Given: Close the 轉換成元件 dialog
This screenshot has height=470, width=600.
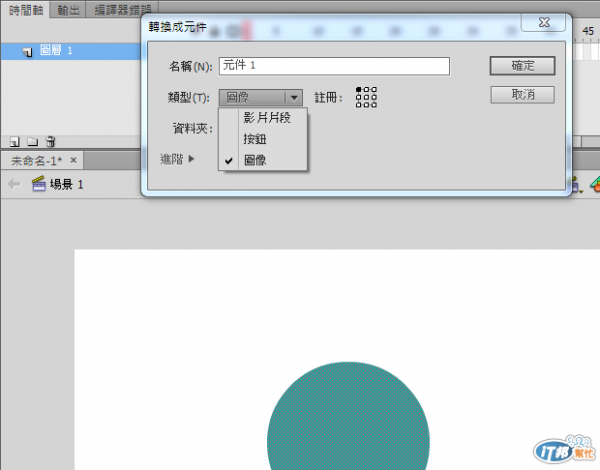Looking at the screenshot, I should click(543, 23).
